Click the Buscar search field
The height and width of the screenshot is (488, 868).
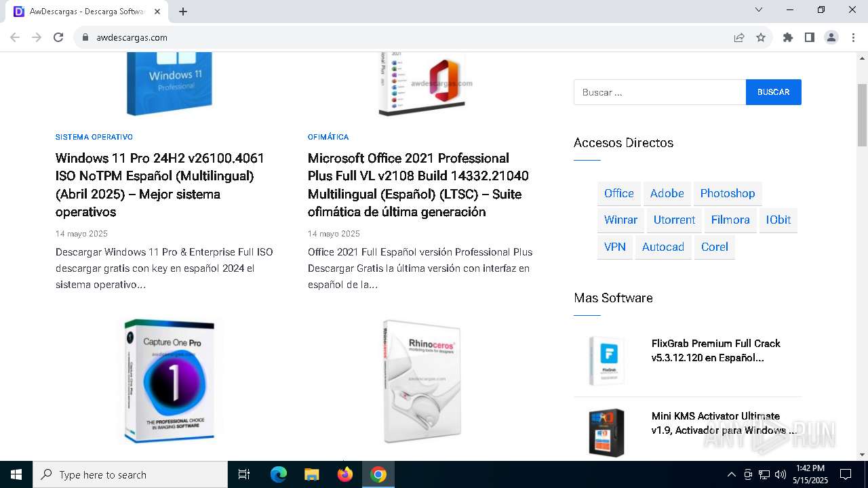[x=660, y=92]
